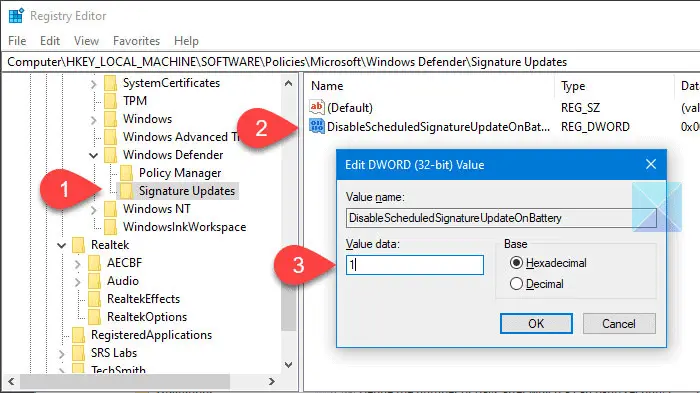The height and width of the screenshot is (393, 700).
Task: Select the RealtekEffects key label
Action: (143, 299)
